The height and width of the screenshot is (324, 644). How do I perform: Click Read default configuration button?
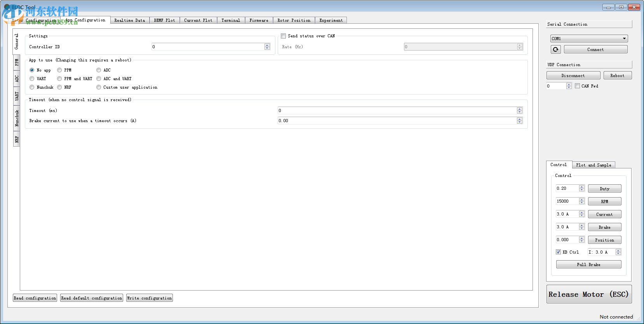point(92,298)
